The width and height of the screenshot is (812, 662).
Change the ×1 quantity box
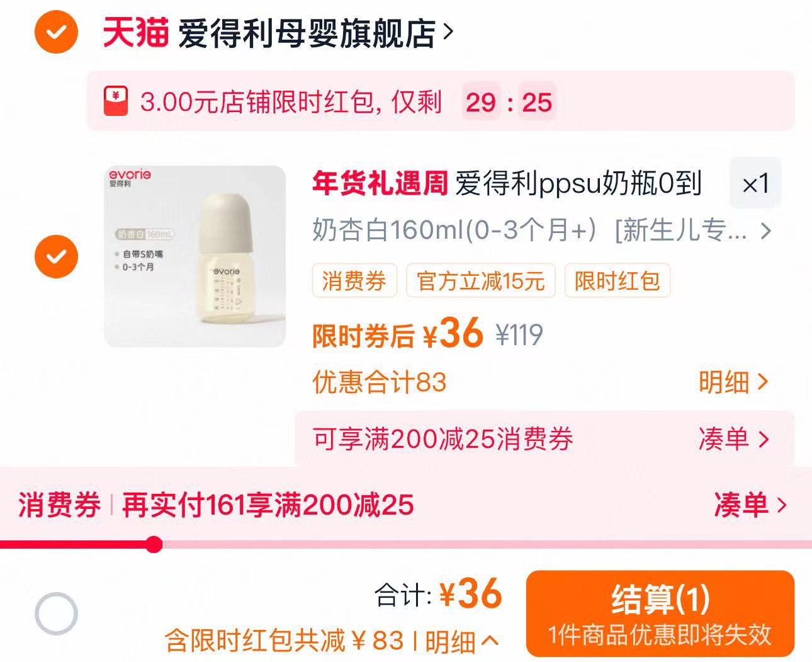[755, 183]
